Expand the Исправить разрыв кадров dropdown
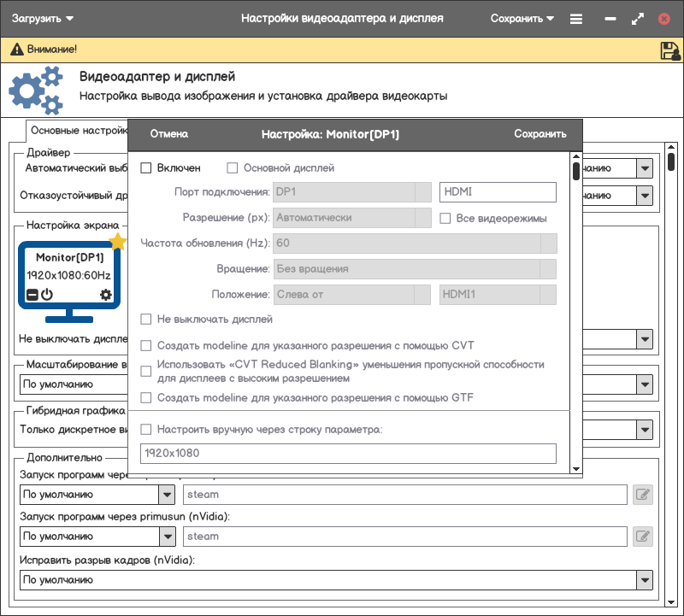 pos(644,580)
